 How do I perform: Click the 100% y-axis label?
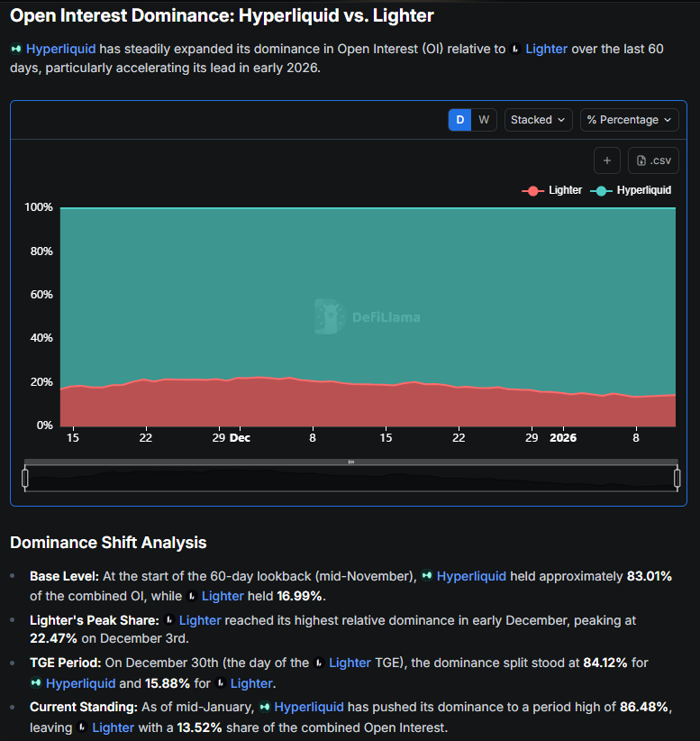tap(39, 207)
